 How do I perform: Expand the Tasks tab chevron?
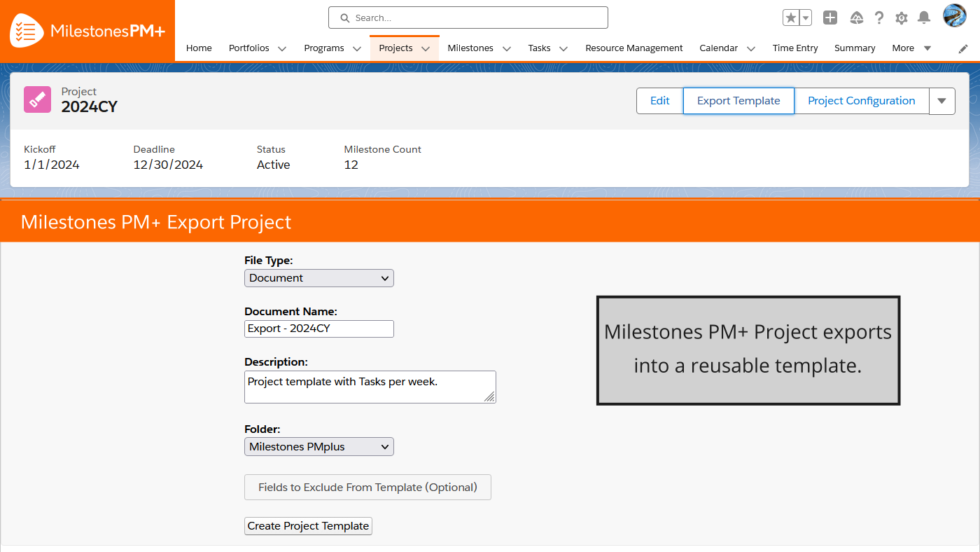click(x=563, y=49)
